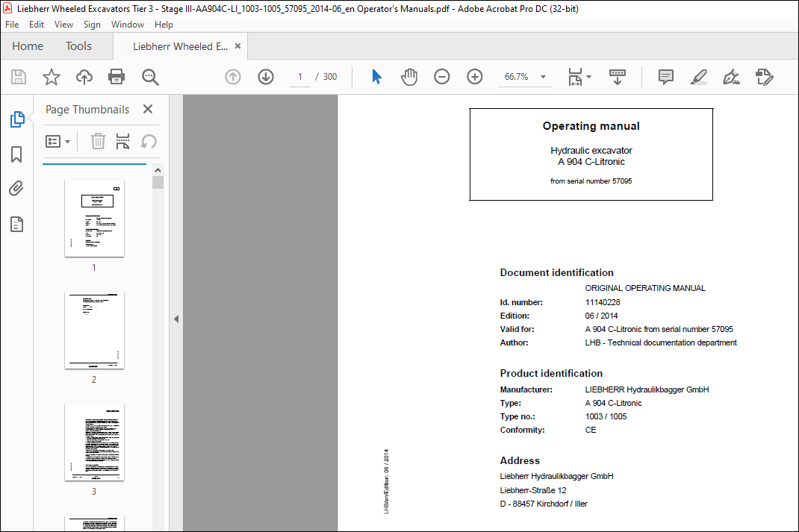Open the Edit menu

(36, 25)
